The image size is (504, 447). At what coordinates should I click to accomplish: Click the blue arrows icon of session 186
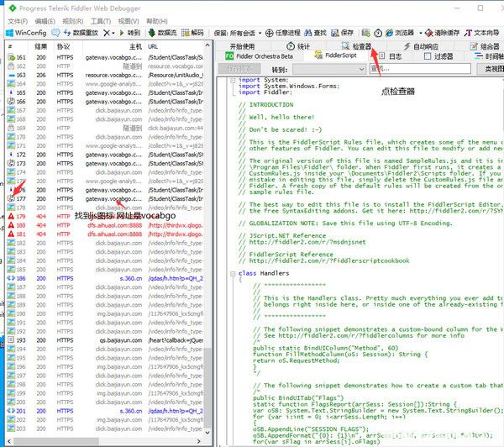(11, 278)
